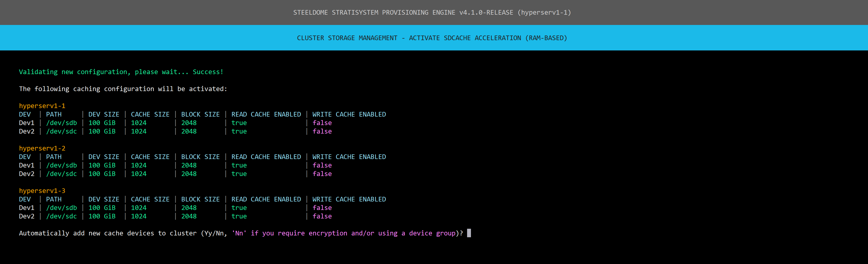Viewport: 868px width, 264px height.
Task: Click the pink 'Nn' option in prompt
Action: 239,233
